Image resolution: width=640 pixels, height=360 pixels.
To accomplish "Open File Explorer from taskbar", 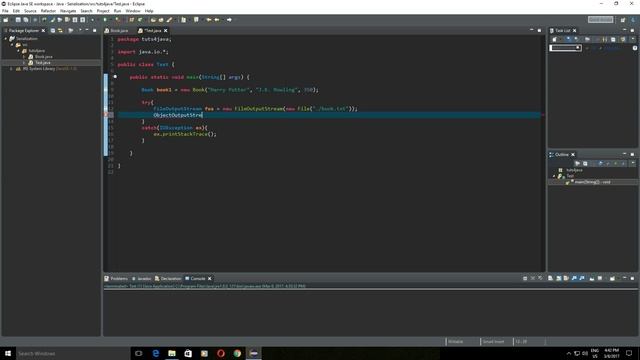I will pyautogui.click(x=172, y=353).
